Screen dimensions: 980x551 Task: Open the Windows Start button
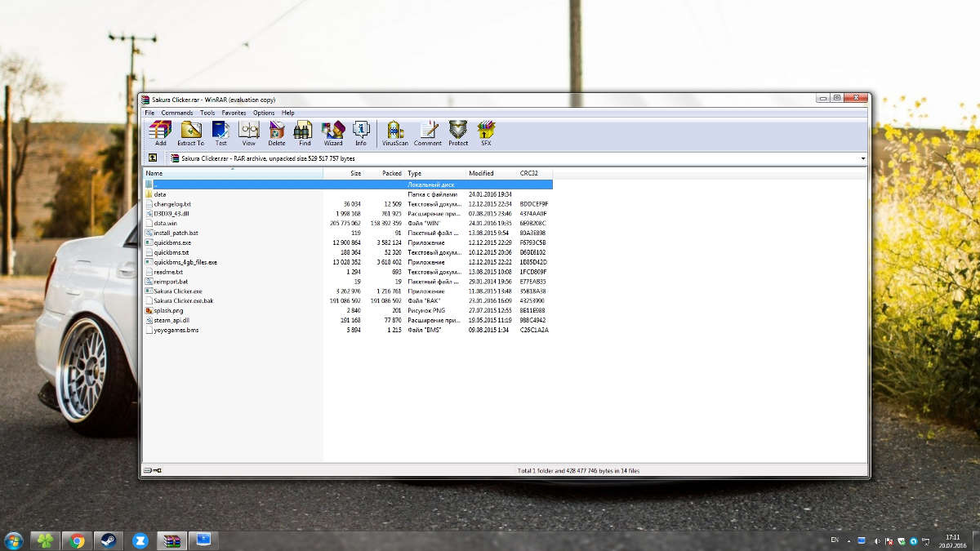[13, 540]
